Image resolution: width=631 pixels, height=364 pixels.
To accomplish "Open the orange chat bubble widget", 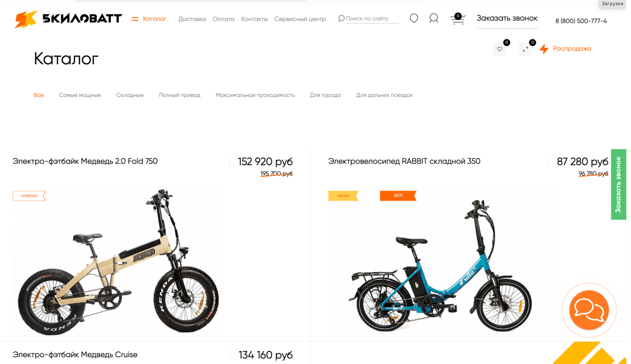I will (x=589, y=310).
